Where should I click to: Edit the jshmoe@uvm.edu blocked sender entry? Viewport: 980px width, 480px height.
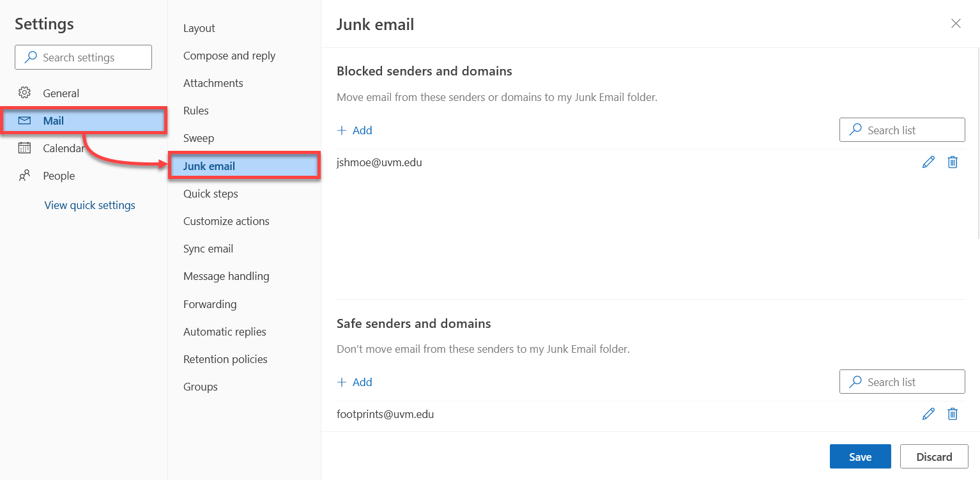click(928, 162)
